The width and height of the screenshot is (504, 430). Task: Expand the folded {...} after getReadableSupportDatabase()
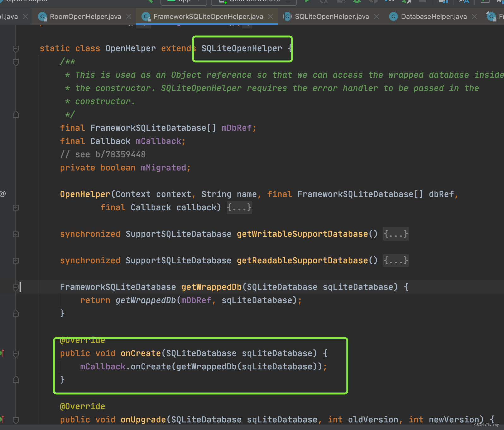click(396, 260)
